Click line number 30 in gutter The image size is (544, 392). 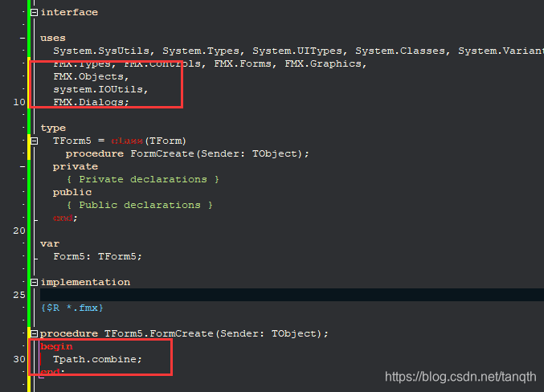tap(19, 359)
